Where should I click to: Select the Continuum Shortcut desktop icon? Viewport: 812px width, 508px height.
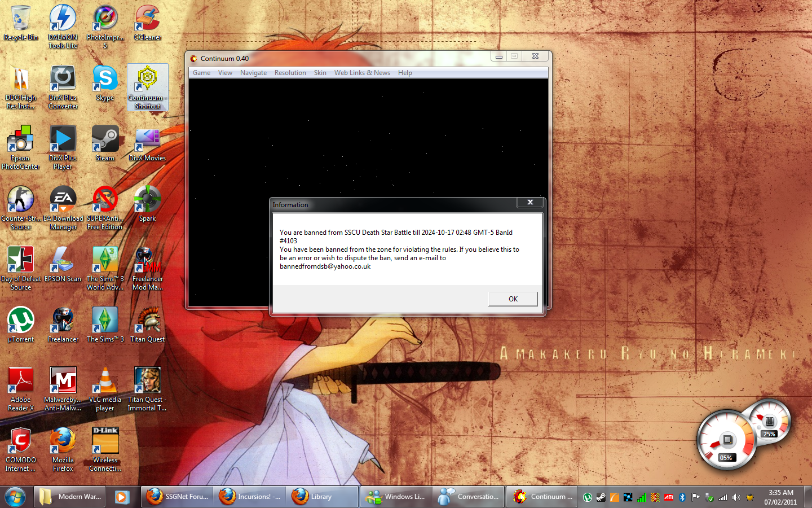147,87
